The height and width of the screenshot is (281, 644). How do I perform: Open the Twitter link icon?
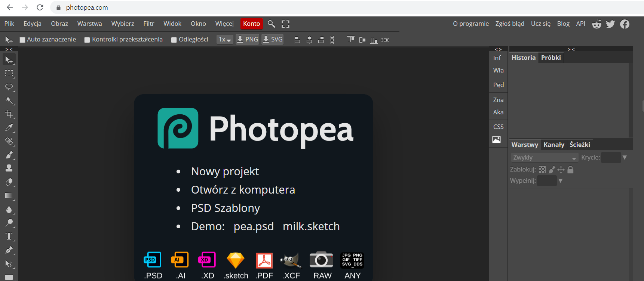[610, 24]
